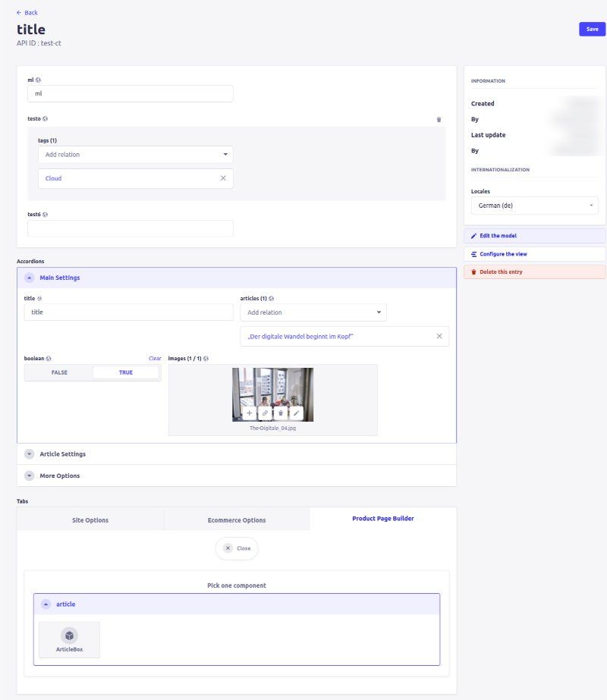Click the globe icon next to images label
The image size is (607, 700).
pyautogui.click(x=206, y=359)
